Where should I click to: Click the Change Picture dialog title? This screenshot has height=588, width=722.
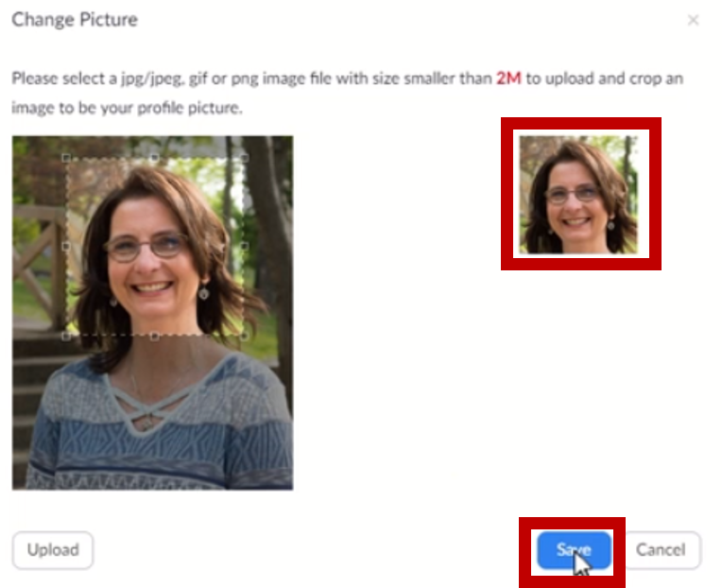[75, 20]
